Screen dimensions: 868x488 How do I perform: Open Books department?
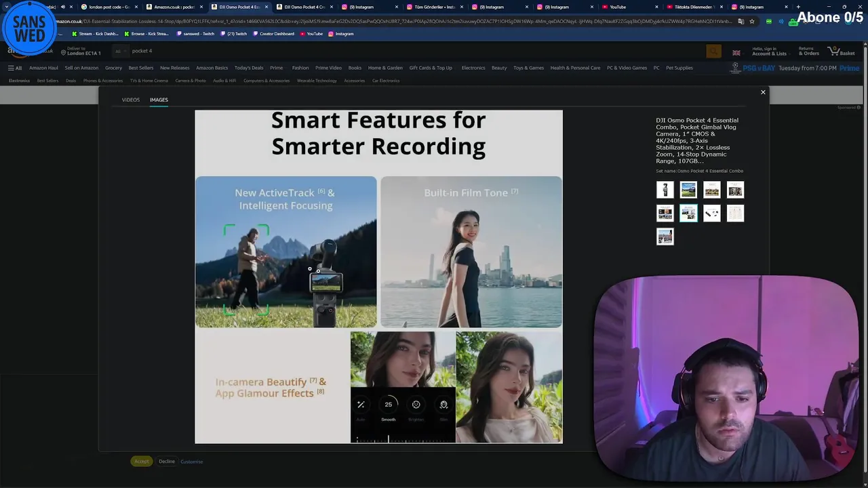355,68
